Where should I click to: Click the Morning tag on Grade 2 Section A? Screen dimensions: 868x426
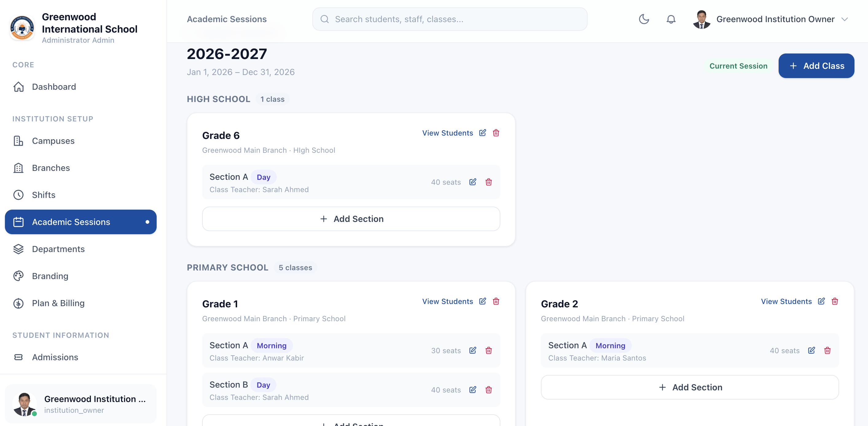610,345
